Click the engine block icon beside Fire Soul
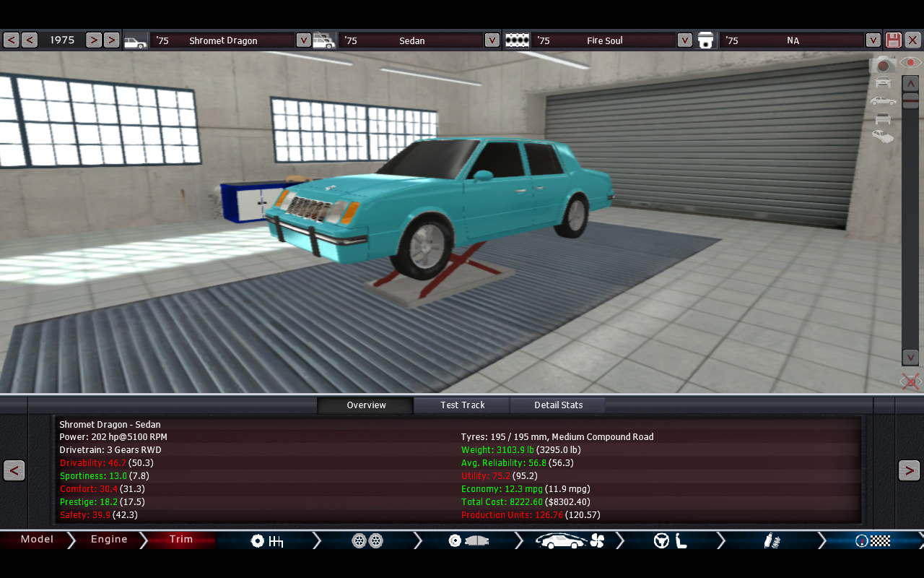924x578 pixels. click(x=516, y=40)
